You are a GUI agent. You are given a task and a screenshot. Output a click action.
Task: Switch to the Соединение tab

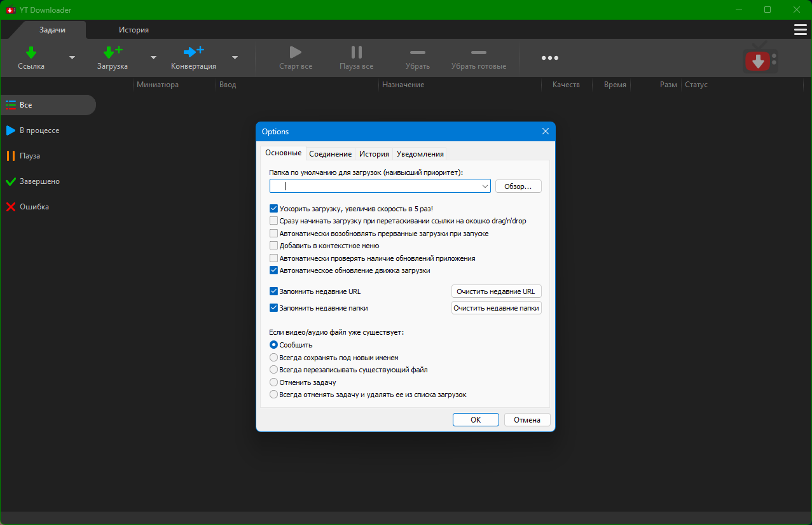pos(330,154)
